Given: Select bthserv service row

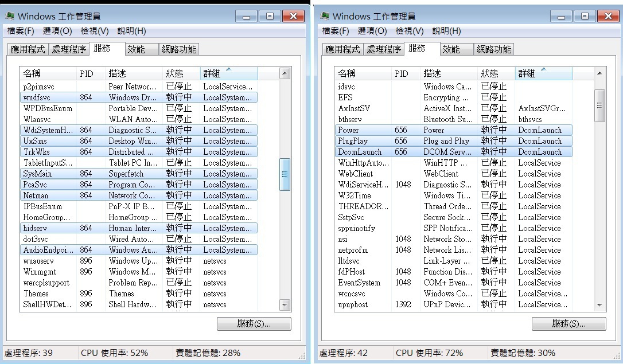Looking at the screenshot, I should (x=454, y=119).
